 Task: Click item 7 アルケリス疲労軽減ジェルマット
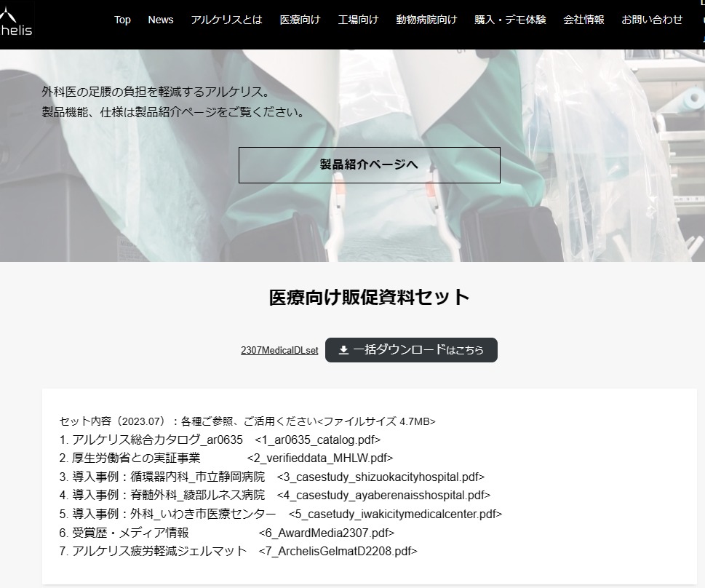point(153,551)
